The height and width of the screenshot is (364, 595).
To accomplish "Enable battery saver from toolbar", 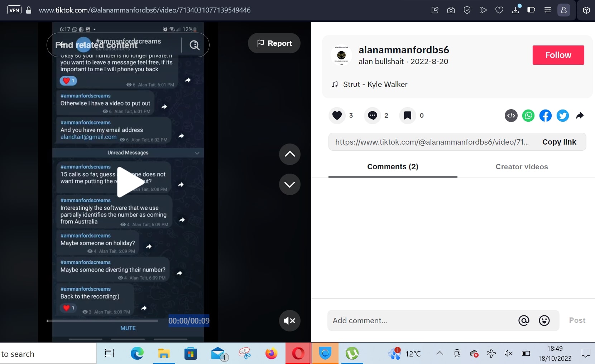I will click(x=531, y=10).
